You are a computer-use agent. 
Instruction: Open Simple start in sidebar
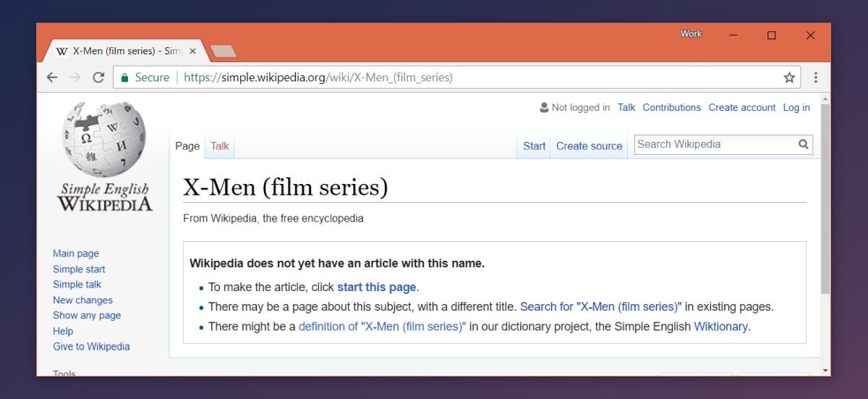tap(79, 269)
